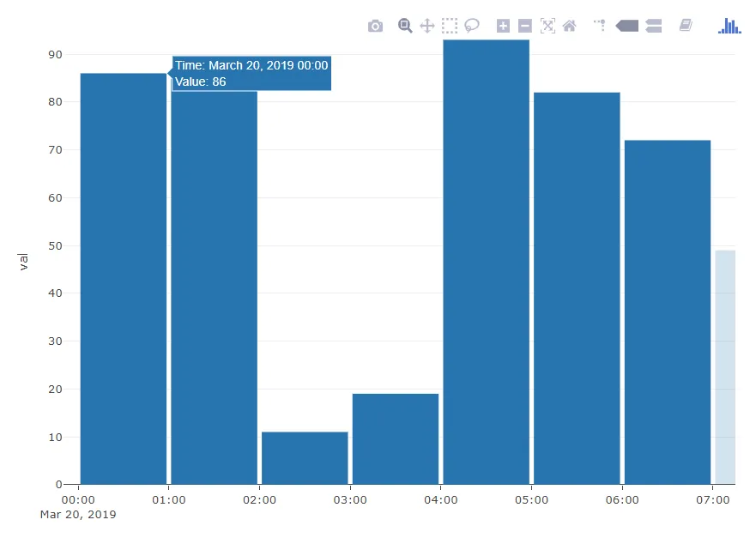Screen dimensions: 756x550
Task: Select the Zoom magnifier tool
Action: click(x=405, y=26)
